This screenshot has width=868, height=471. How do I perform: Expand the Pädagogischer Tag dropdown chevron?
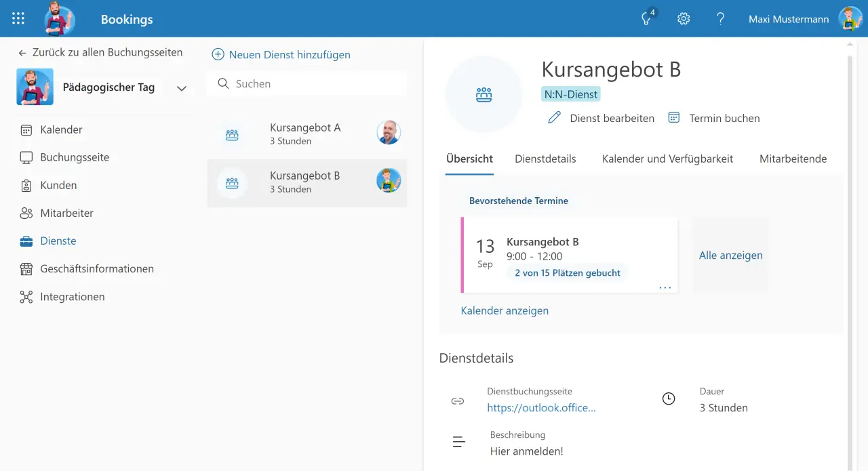point(181,88)
